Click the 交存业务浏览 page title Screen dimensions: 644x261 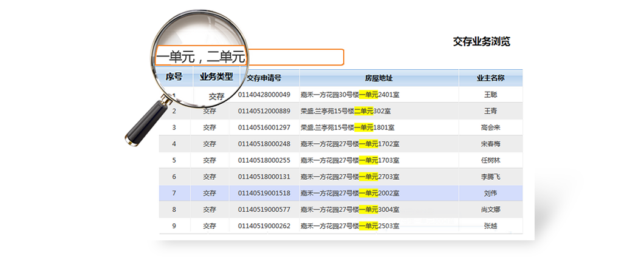(x=481, y=41)
